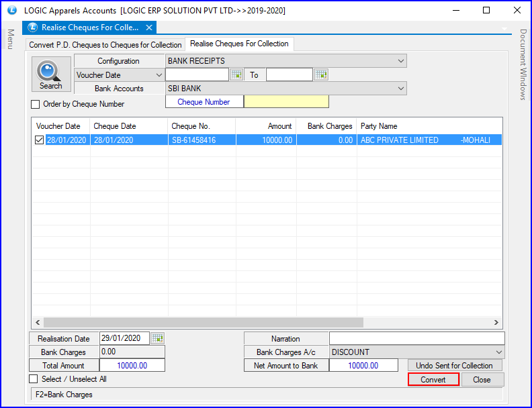The image size is (532, 408).
Task: Open the Document Windows side panel
Action: [523, 64]
